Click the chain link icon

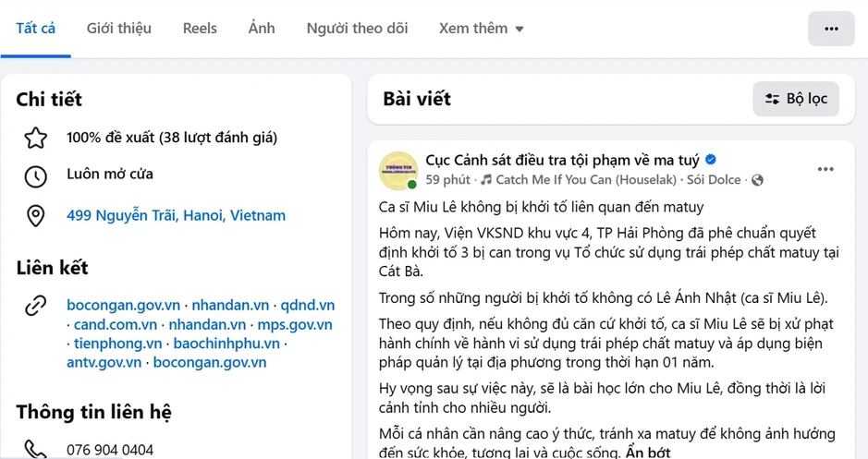coord(36,306)
